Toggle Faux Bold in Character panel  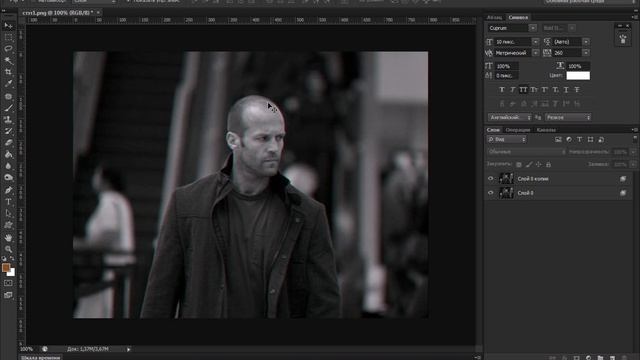(x=502, y=90)
